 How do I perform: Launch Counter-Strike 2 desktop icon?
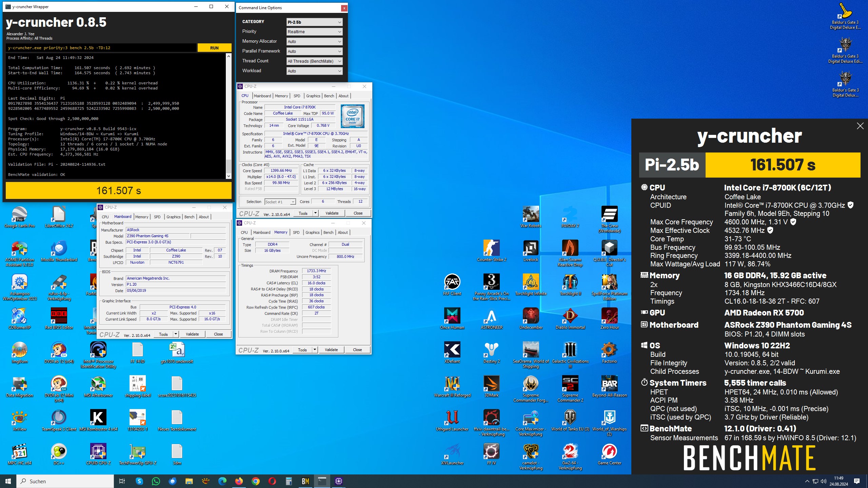click(x=492, y=251)
